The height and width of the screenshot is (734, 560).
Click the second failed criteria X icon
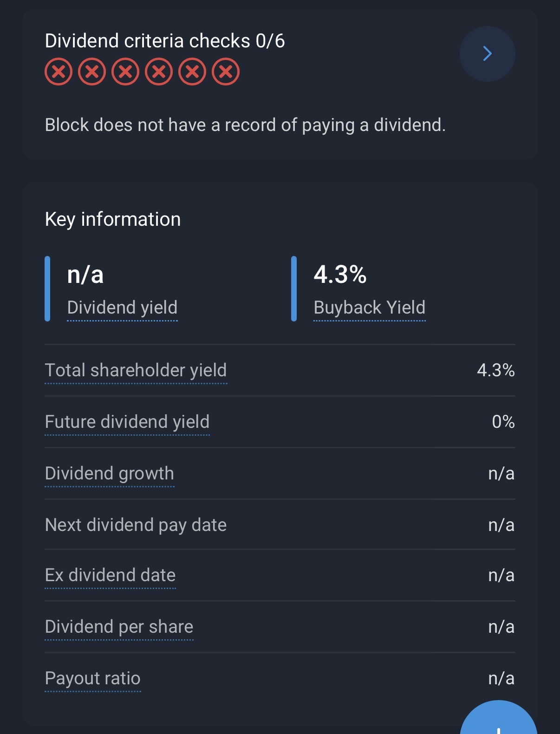click(92, 72)
